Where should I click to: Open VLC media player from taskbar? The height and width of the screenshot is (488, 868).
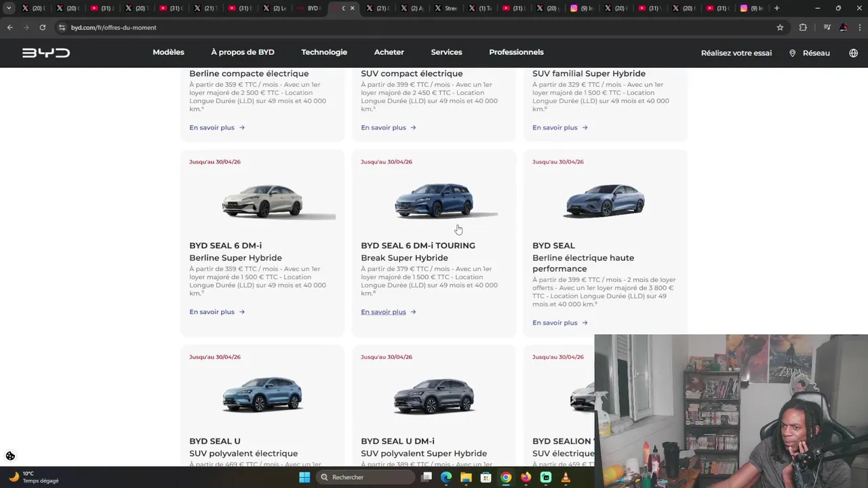566,477
